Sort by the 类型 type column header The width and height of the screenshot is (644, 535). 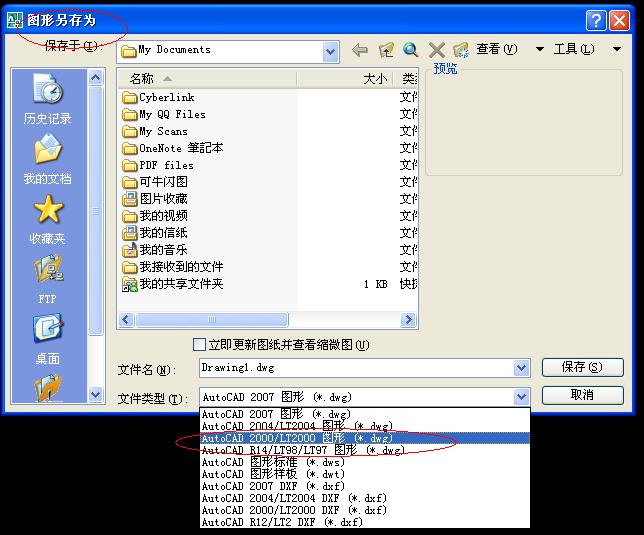pos(406,78)
